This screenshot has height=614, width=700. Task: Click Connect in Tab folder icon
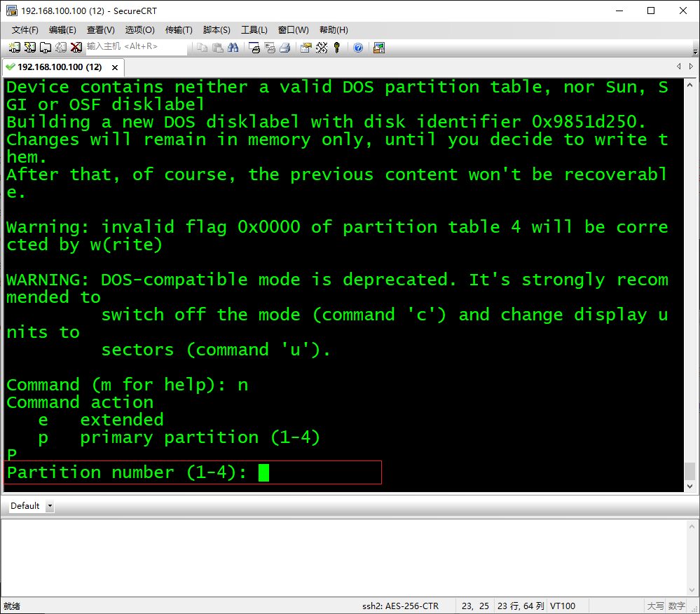(x=46, y=48)
